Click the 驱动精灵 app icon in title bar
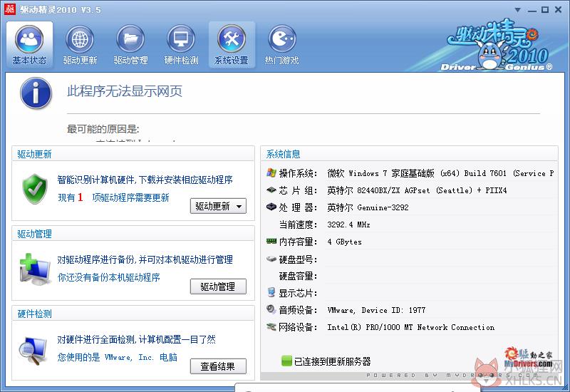The width and height of the screenshot is (570, 392). 10,9
